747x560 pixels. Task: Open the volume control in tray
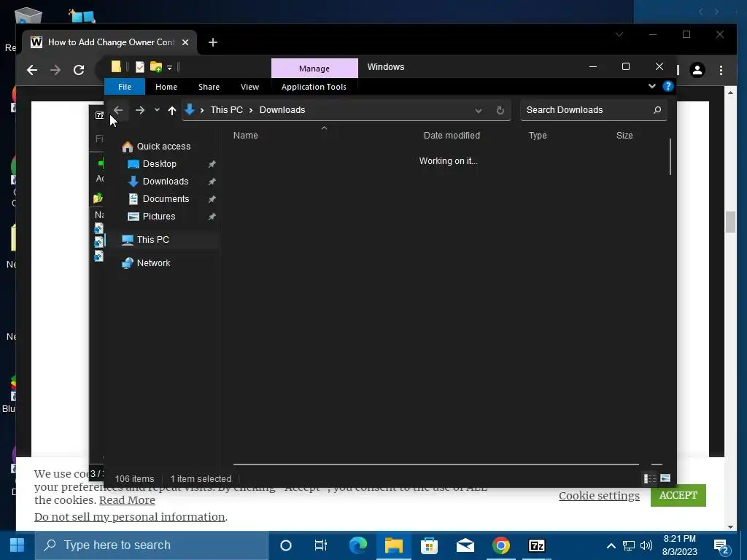point(646,545)
